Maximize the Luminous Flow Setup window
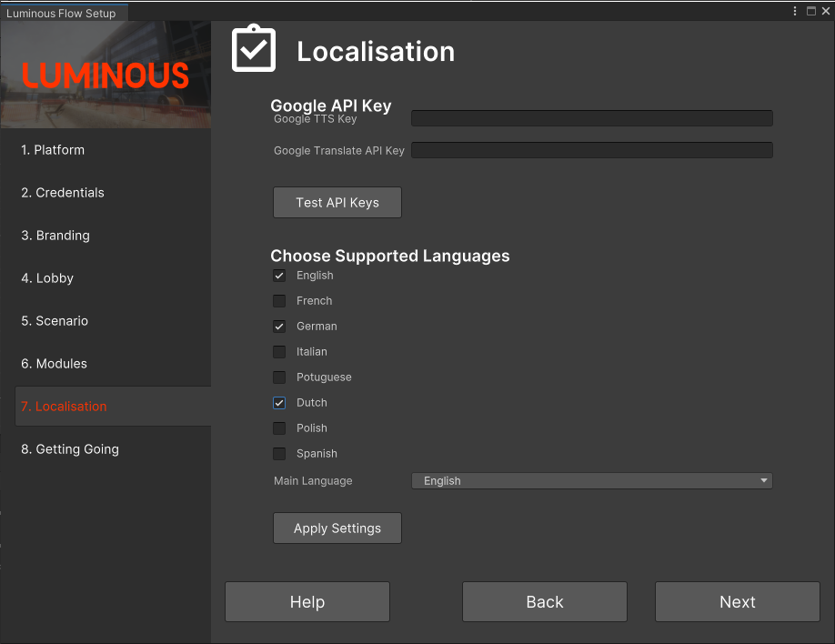Screen dimensions: 835x644 tap(810, 12)
